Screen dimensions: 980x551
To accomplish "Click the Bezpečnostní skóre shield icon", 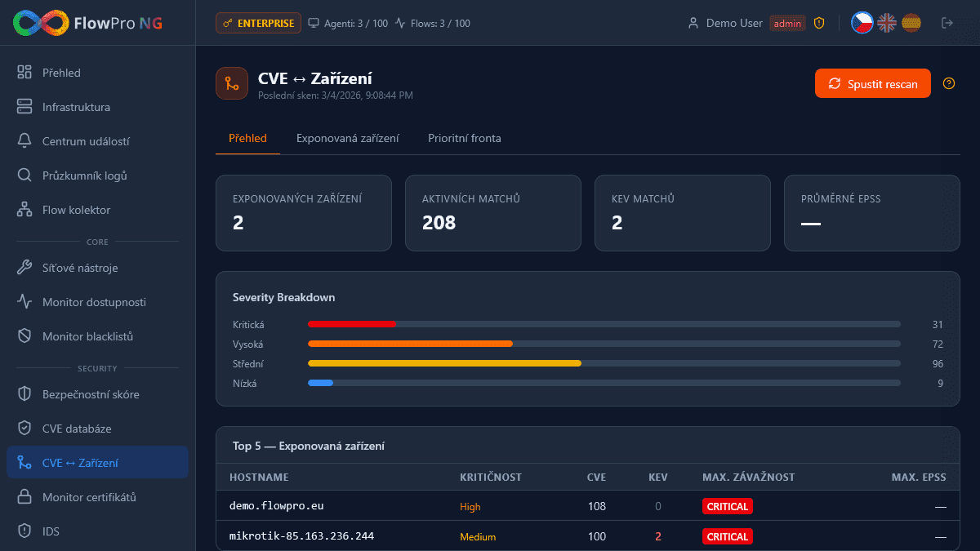I will (x=24, y=393).
